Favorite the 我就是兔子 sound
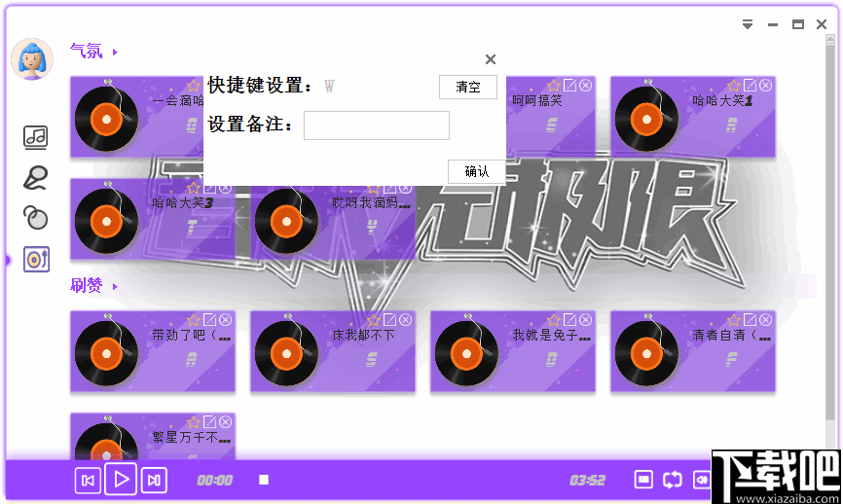The width and height of the screenshot is (843, 504). point(554,320)
